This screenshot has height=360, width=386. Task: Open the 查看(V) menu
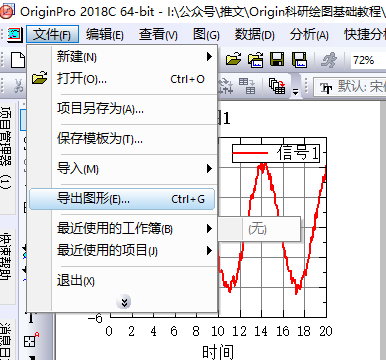click(158, 34)
